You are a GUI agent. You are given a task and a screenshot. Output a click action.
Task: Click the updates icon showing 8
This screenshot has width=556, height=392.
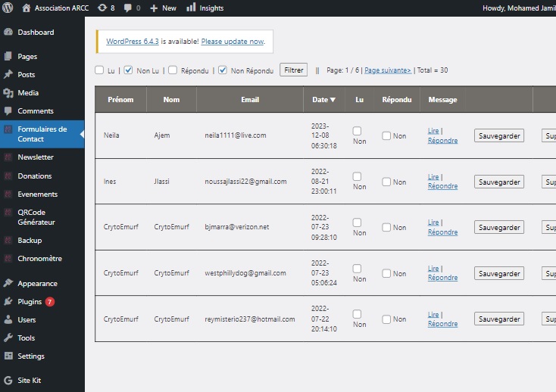point(102,8)
